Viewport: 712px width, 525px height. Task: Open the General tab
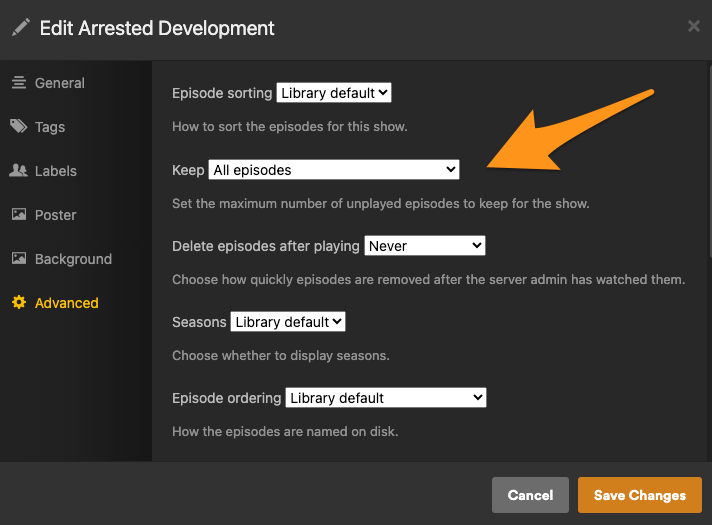coord(59,83)
